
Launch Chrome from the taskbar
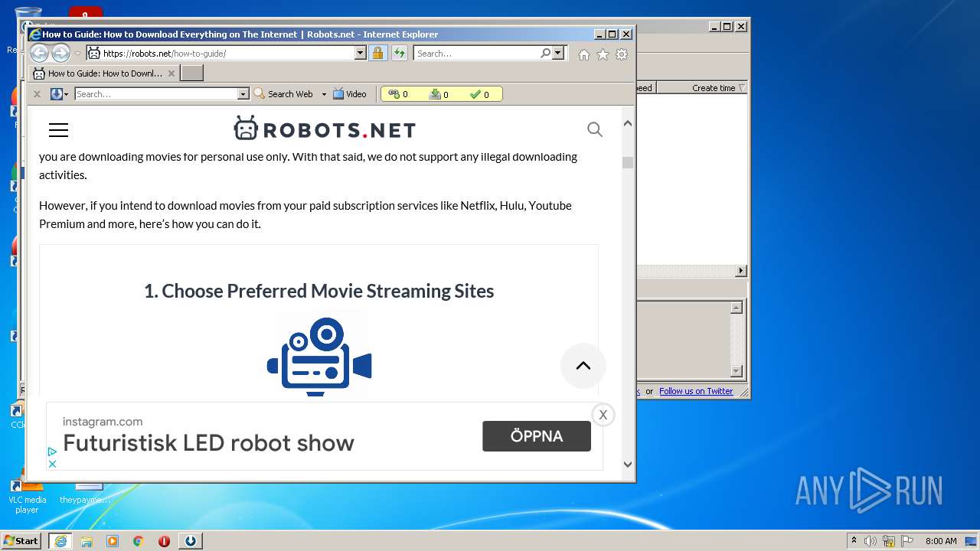(x=139, y=540)
